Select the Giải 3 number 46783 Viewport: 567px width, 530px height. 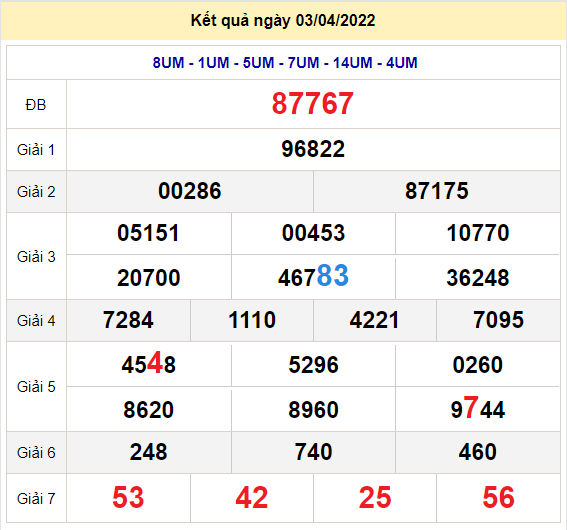pyautogui.click(x=313, y=276)
